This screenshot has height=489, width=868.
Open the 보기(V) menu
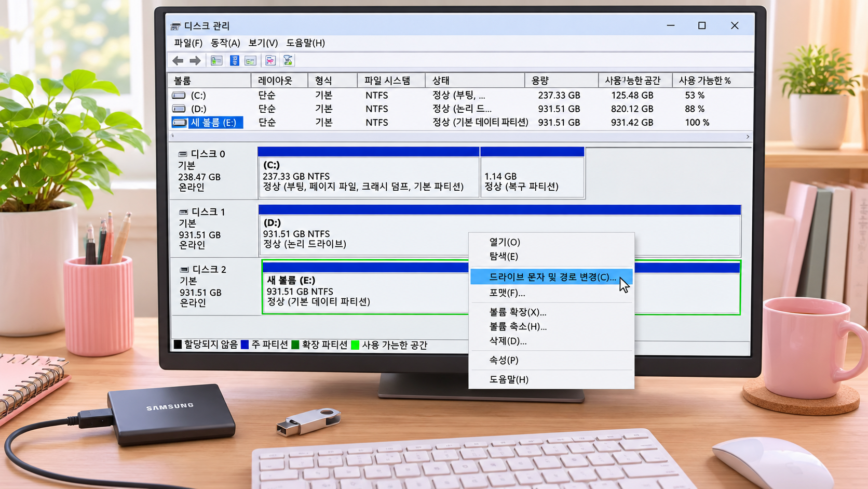point(263,43)
